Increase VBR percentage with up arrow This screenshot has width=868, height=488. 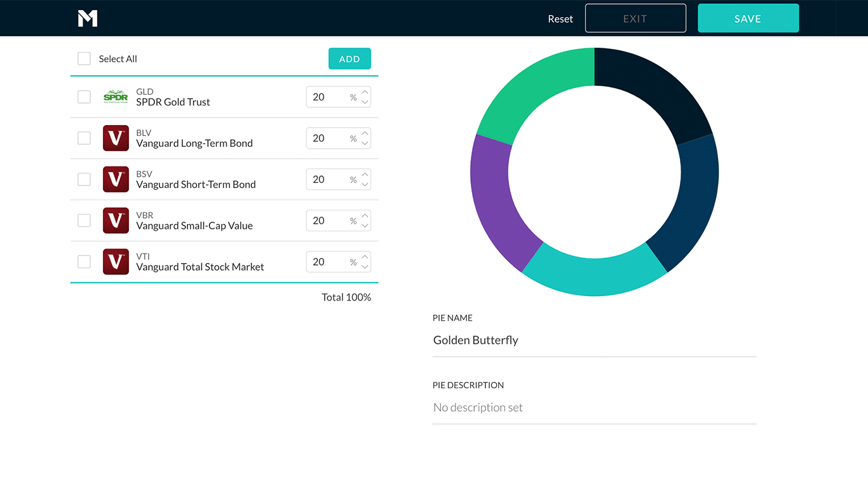tap(365, 216)
